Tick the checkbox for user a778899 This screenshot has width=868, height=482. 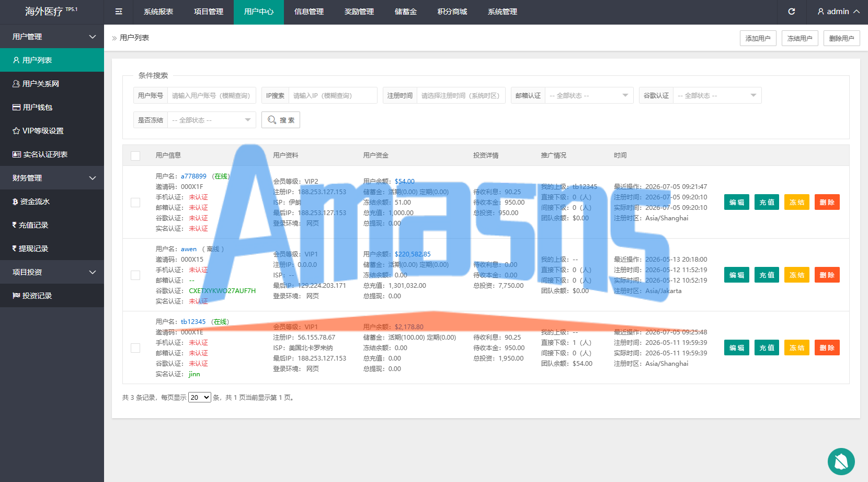[135, 203]
